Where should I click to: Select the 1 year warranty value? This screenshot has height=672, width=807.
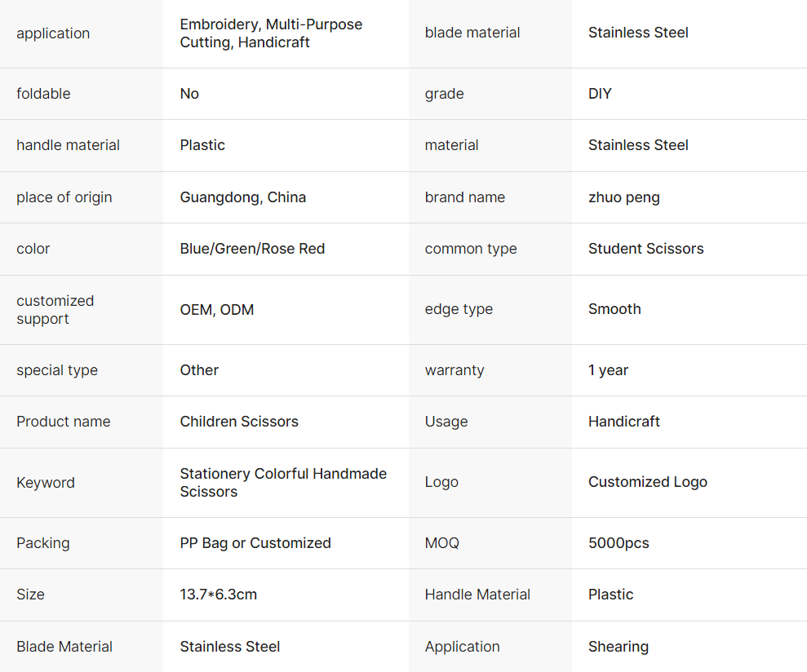[608, 370]
